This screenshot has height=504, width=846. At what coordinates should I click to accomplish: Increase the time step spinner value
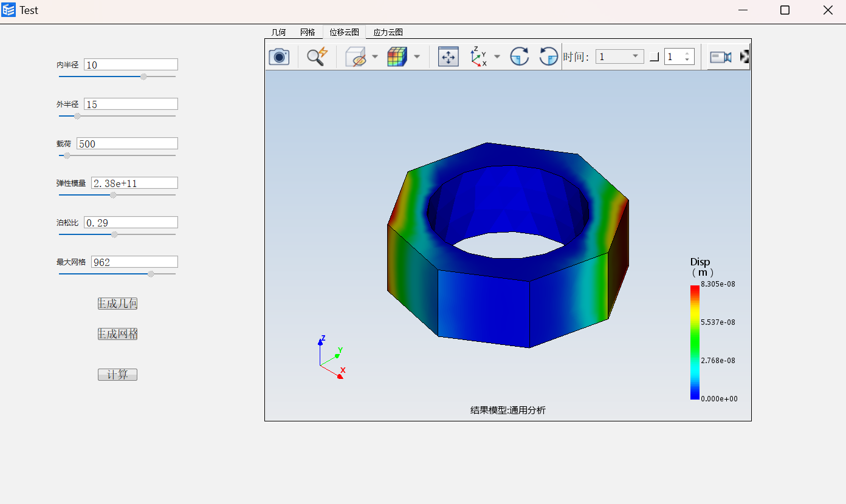click(687, 53)
